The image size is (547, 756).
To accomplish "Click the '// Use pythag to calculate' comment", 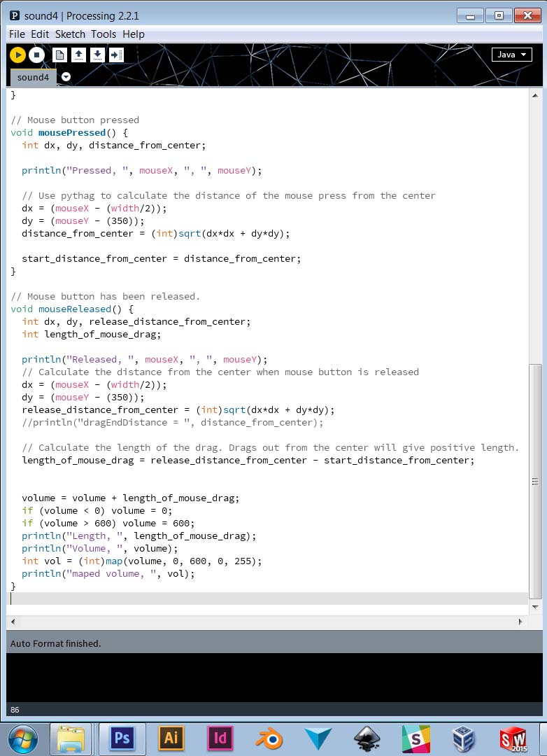I will (x=229, y=196).
